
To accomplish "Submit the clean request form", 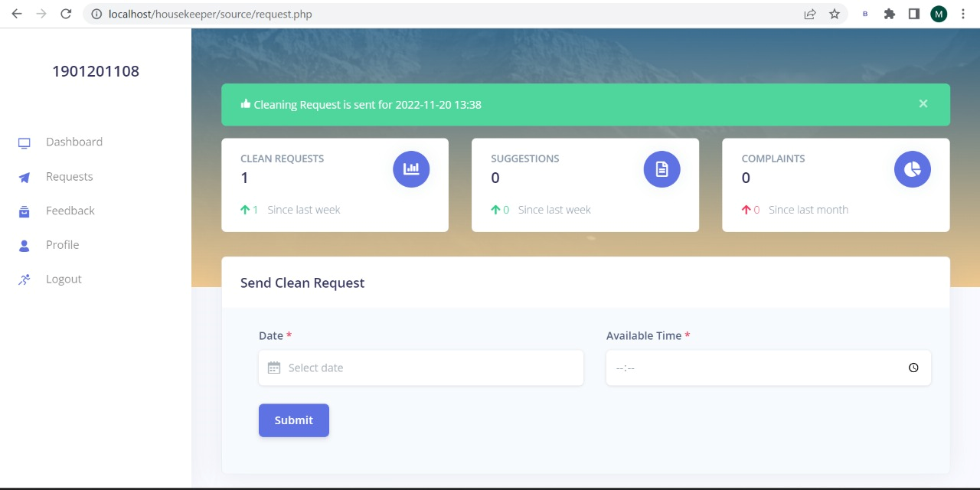I will pyautogui.click(x=293, y=420).
